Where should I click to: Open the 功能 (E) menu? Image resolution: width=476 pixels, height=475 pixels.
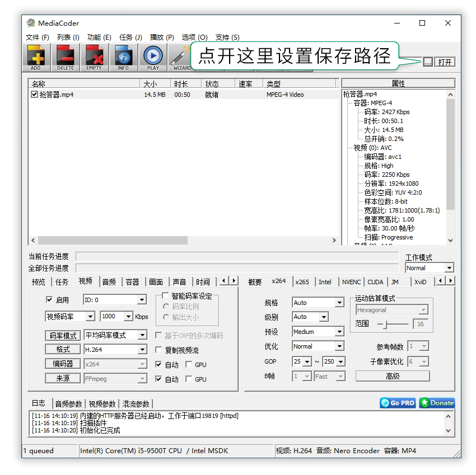99,37
